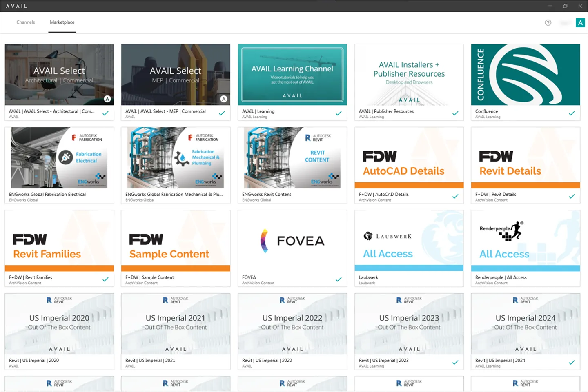Viewport: 588px width, 392px height.
Task: Toggle checkmark on F+DW Revit Details
Action: click(572, 197)
